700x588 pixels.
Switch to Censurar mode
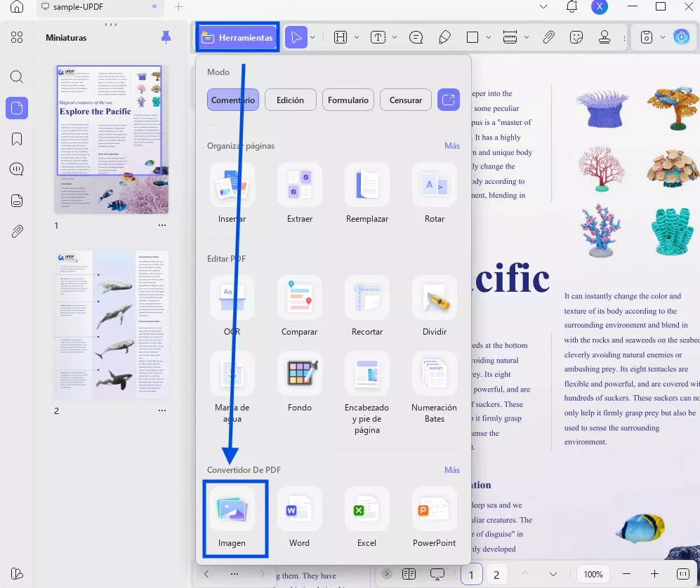(x=405, y=100)
